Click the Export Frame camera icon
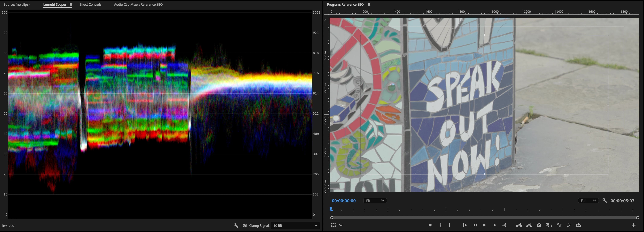Image resolution: width=644 pixels, height=232 pixels. coord(539,225)
